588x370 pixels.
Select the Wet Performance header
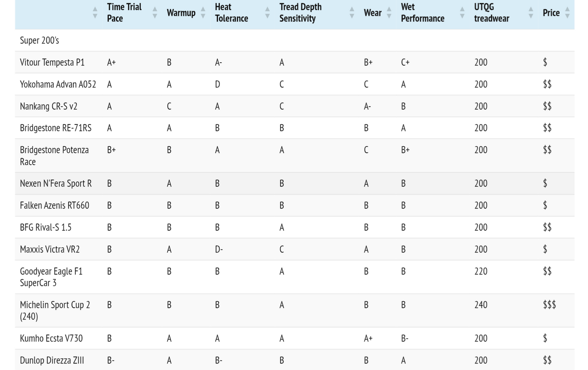coord(422,13)
